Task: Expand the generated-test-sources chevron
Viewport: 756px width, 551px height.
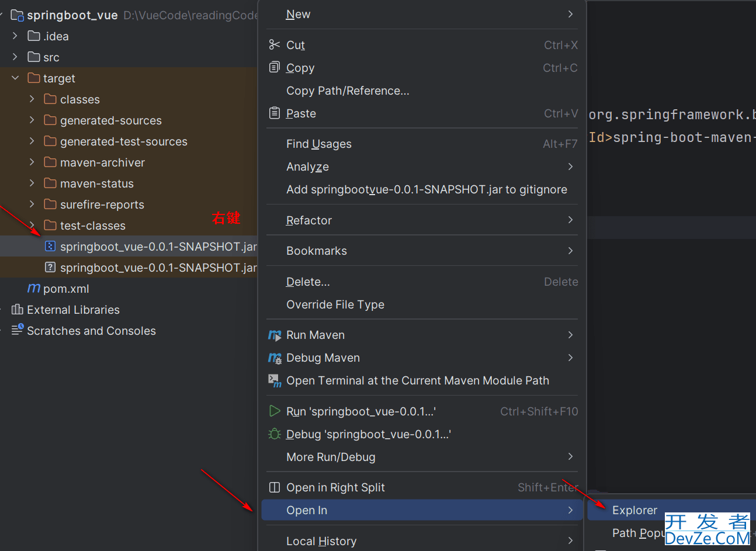Action: (x=32, y=141)
